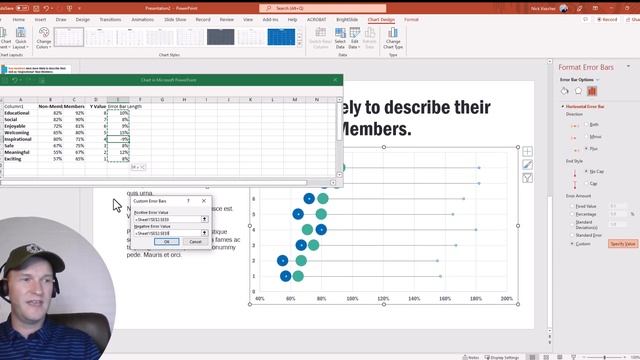This screenshot has width=640, height=360.
Task: Click the Chart Styles brush icon
Action: coord(527,165)
